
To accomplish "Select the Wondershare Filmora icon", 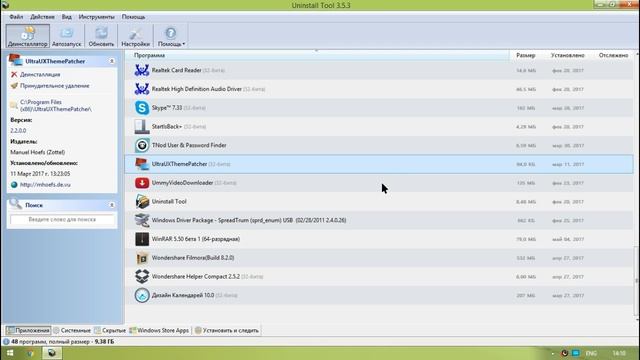I will click(142, 258).
